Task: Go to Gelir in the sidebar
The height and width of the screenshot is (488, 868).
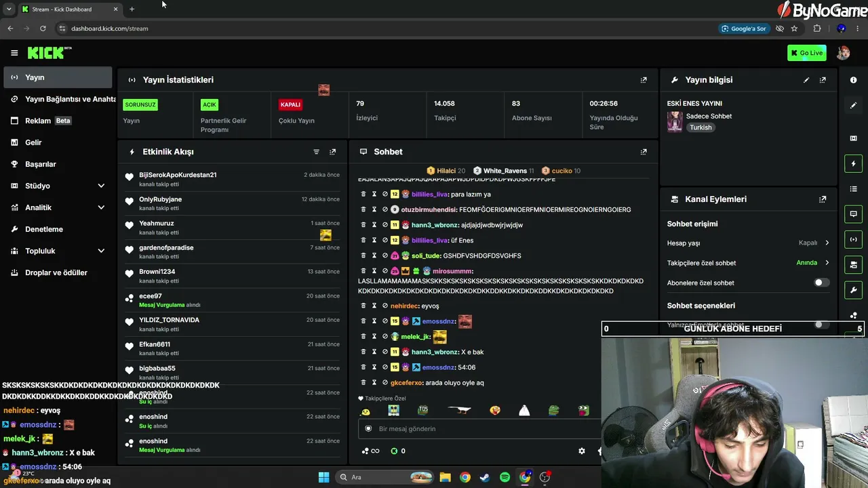Action: point(58,142)
